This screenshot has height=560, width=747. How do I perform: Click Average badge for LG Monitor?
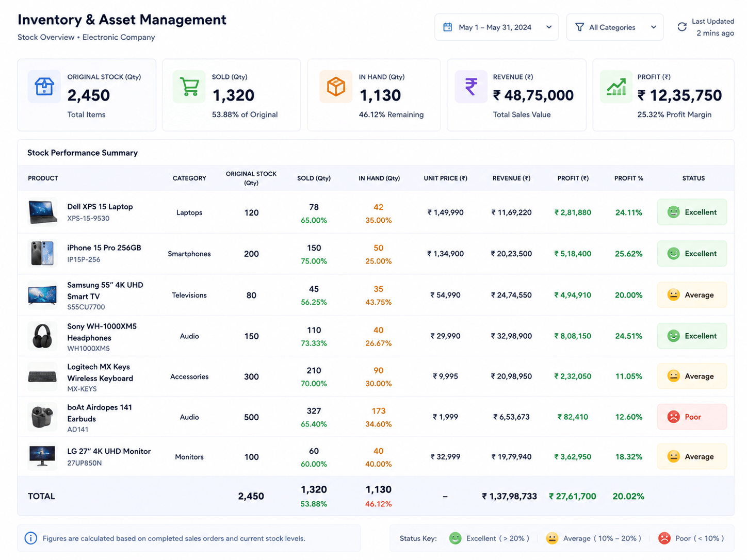tap(692, 456)
